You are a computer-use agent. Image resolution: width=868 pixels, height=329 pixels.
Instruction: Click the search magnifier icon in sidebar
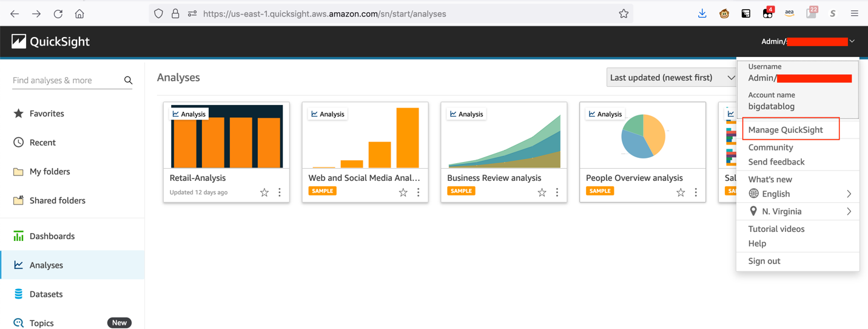click(x=128, y=80)
